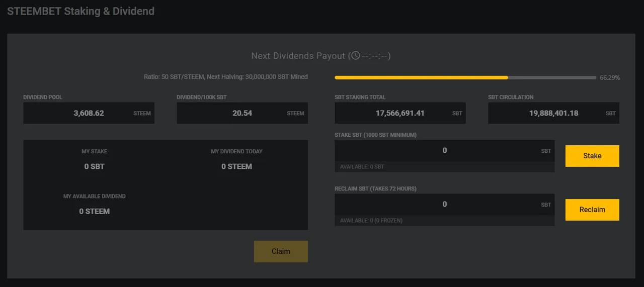Click SBT Staking Total value field

click(400, 113)
